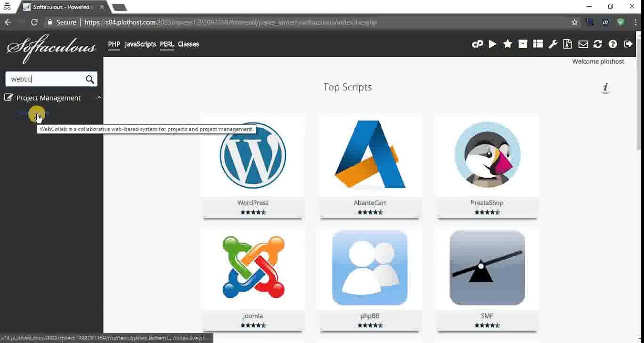Click the Welcome plothost text
This screenshot has height=343, width=644.
[598, 61]
